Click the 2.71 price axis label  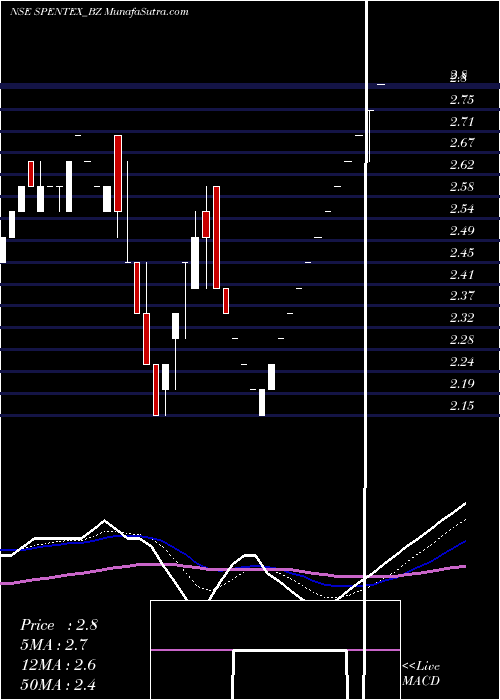pos(462,121)
